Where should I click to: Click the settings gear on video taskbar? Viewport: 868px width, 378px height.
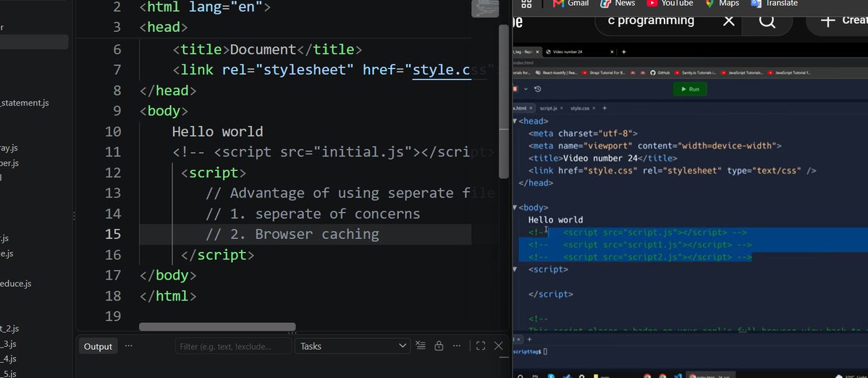point(582,376)
